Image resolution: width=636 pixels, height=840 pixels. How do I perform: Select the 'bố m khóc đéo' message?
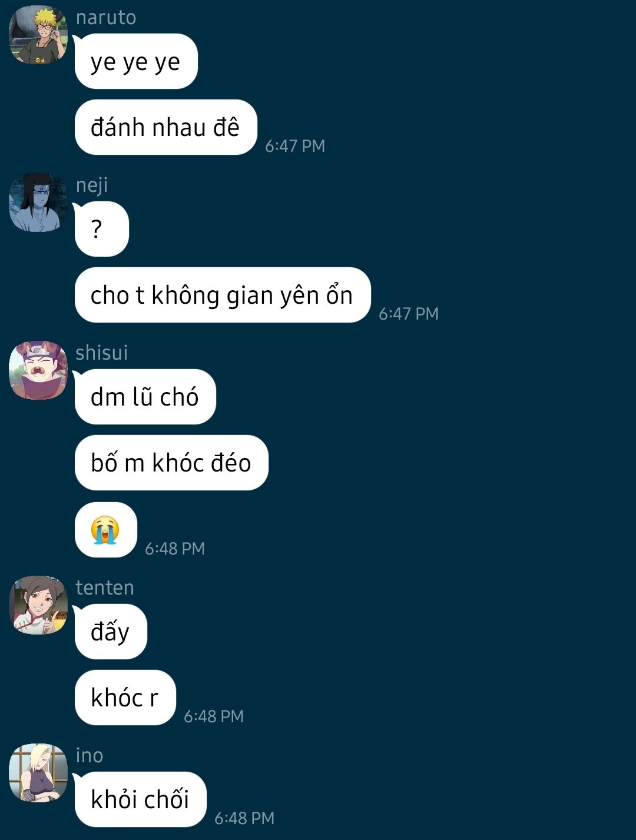pyautogui.click(x=171, y=463)
